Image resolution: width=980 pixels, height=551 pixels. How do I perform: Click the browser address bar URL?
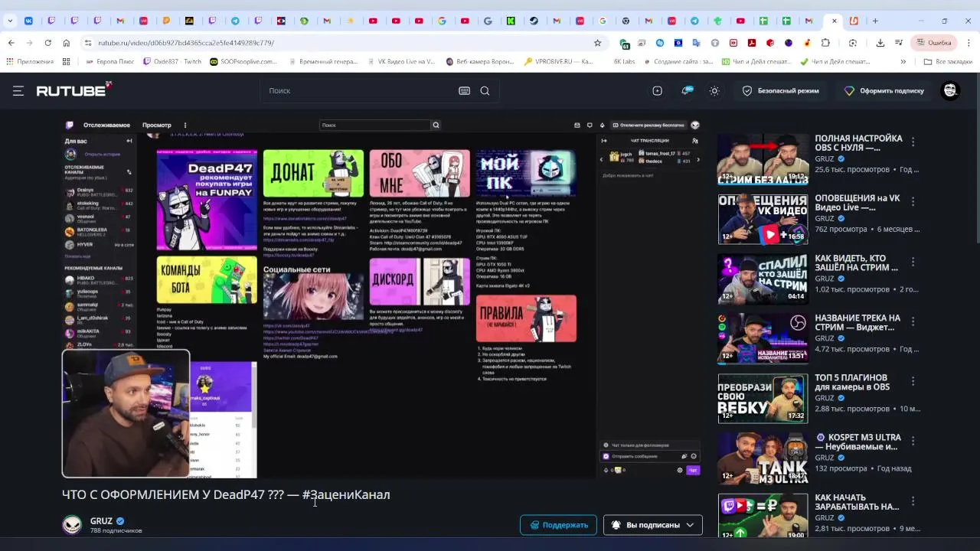(x=186, y=43)
